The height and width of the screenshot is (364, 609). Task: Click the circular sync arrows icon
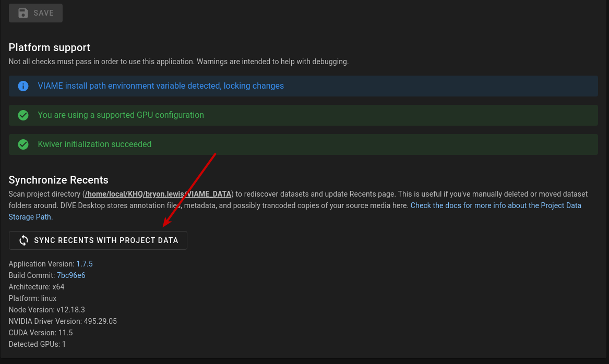[23, 240]
